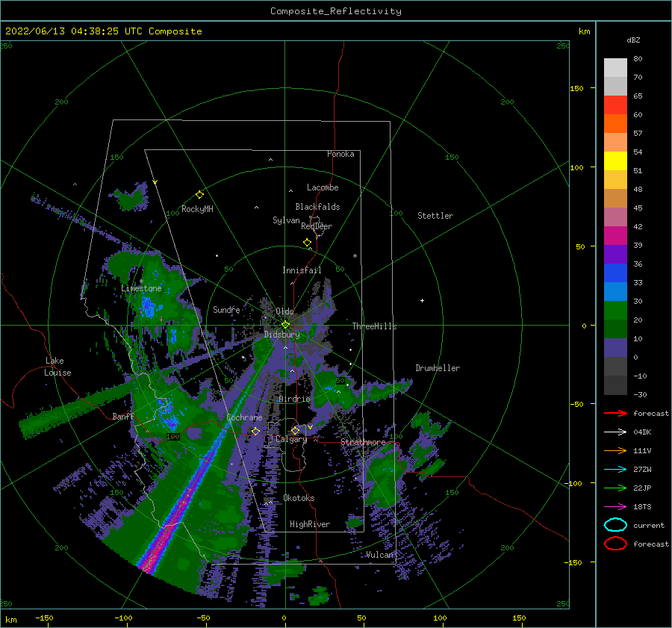Click the white 04DK arrow icon
672x628 pixels.
(x=615, y=432)
